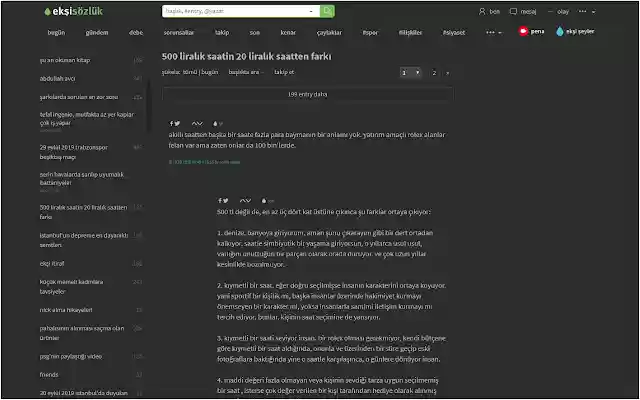This screenshot has width=640, height=400.
Task: Open sidebar topic 'şu an okunan kitap'
Action: [65, 60]
